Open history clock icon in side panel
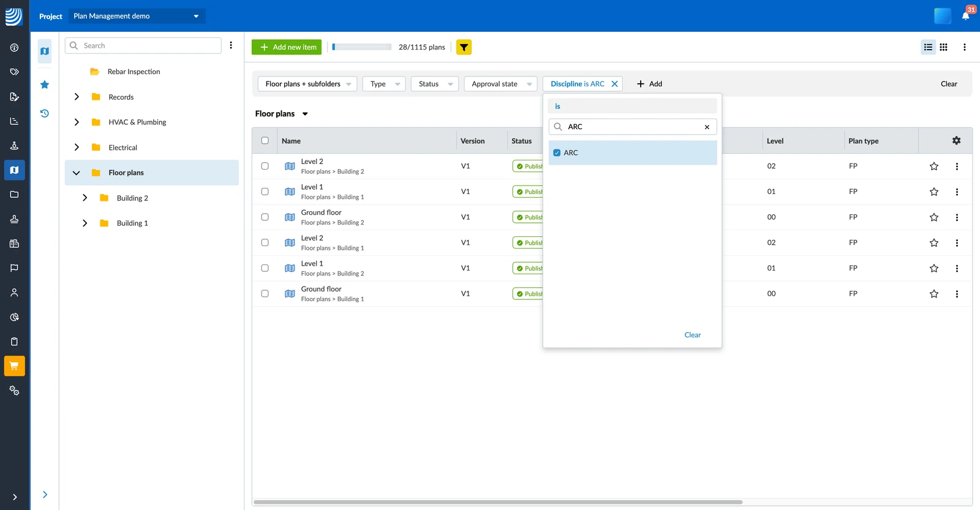Screen dimensions: 980x510 tap(45, 113)
